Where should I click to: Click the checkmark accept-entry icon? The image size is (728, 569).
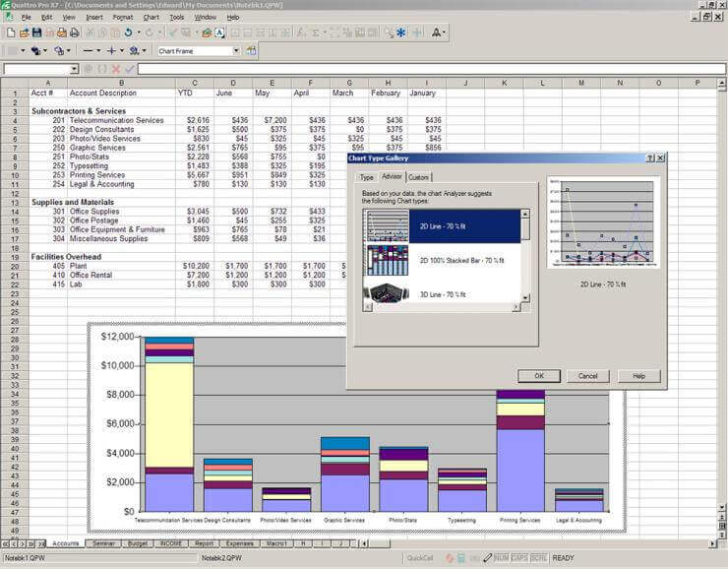130,69
